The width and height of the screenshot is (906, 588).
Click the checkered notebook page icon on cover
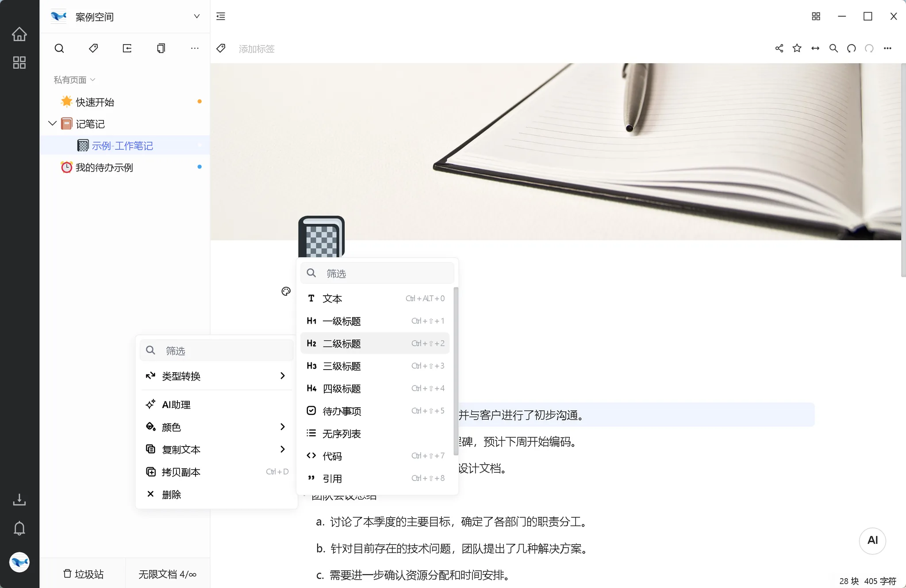click(x=322, y=237)
